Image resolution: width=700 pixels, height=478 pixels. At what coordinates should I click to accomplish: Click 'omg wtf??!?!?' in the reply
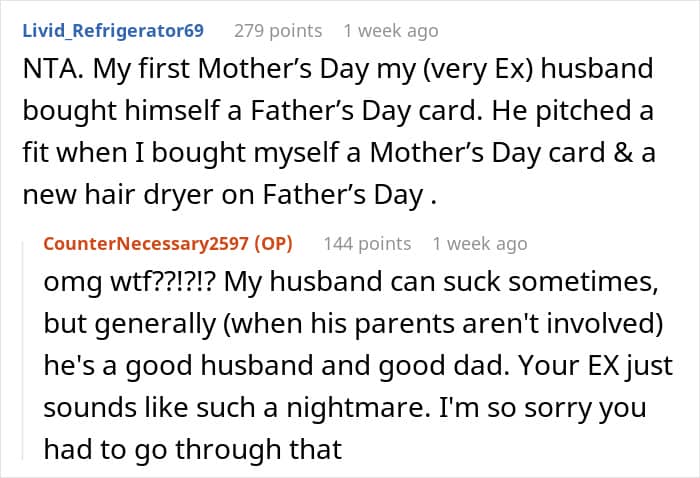pyautogui.click(x=129, y=283)
